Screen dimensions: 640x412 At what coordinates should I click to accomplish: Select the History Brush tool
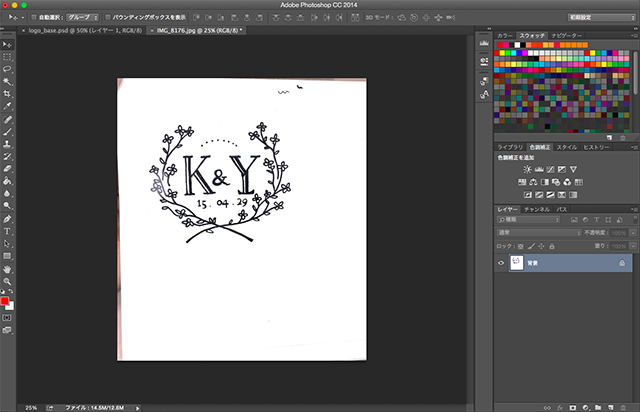pyautogui.click(x=7, y=156)
